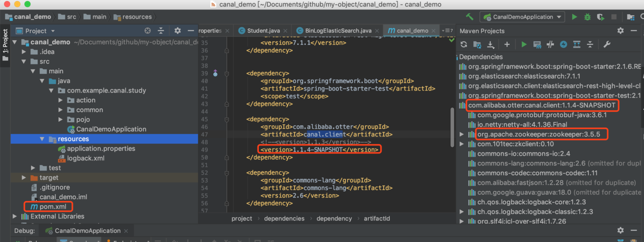Build project with the hammer icon
Image resolution: width=644 pixels, height=242 pixels.
click(x=469, y=17)
